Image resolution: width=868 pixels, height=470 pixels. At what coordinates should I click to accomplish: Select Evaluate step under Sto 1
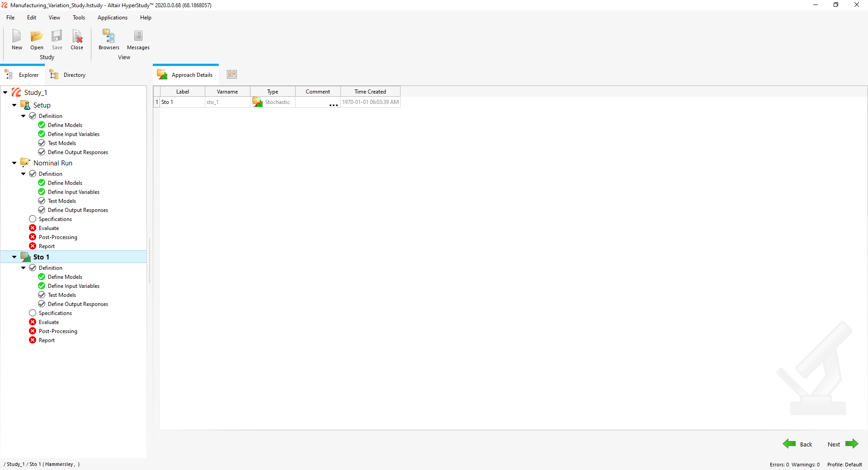click(49, 322)
